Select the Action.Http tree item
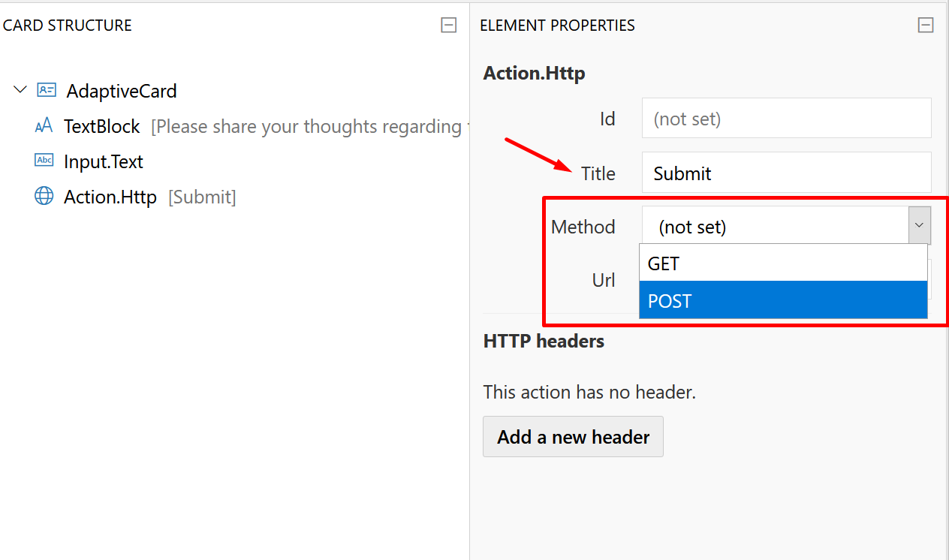The width and height of the screenshot is (949, 560). [x=110, y=197]
